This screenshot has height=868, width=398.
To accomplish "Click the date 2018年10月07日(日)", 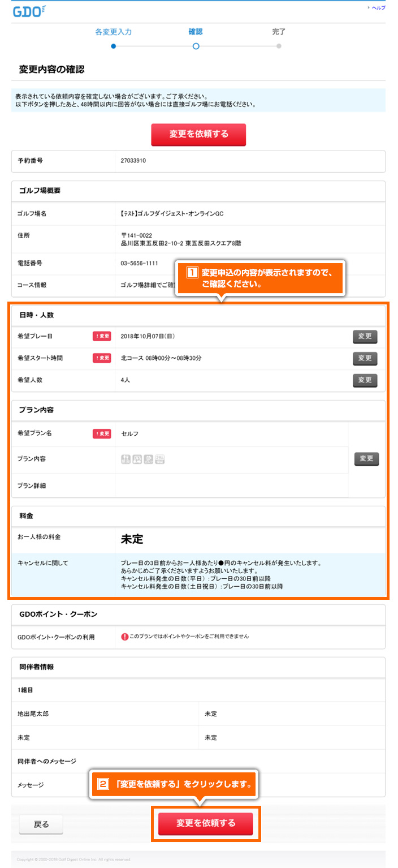I will pyautogui.click(x=148, y=336).
